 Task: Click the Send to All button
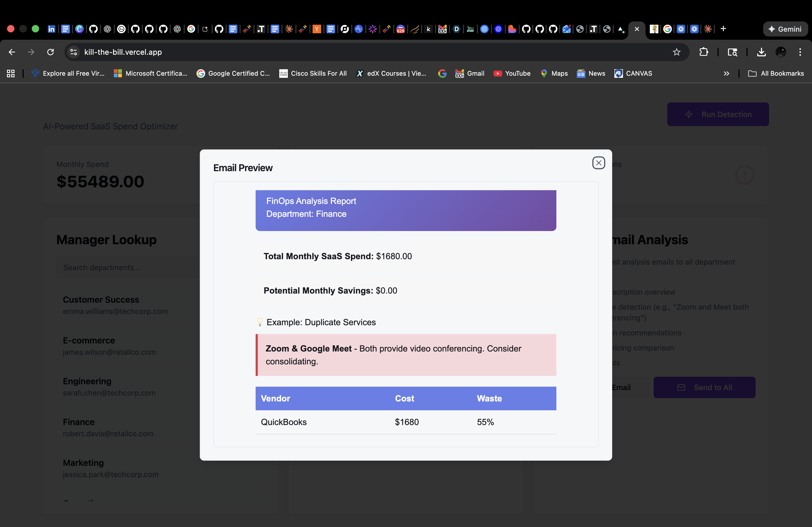pos(704,387)
